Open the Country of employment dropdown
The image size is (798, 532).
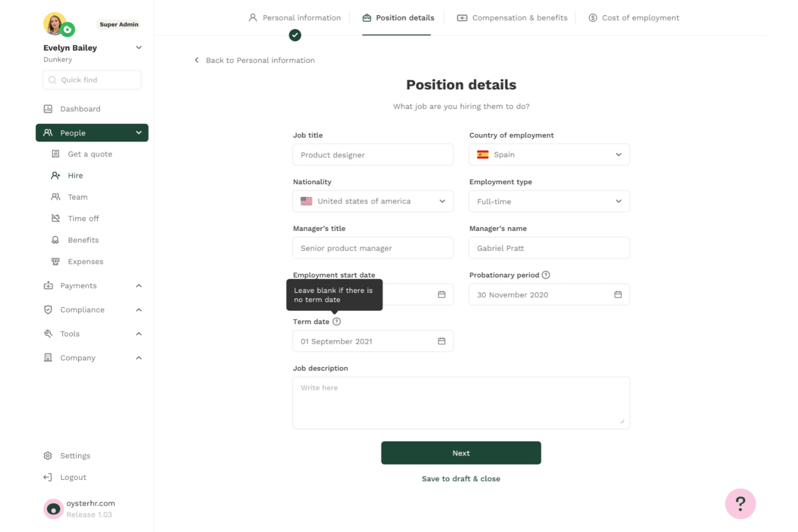pyautogui.click(x=549, y=155)
